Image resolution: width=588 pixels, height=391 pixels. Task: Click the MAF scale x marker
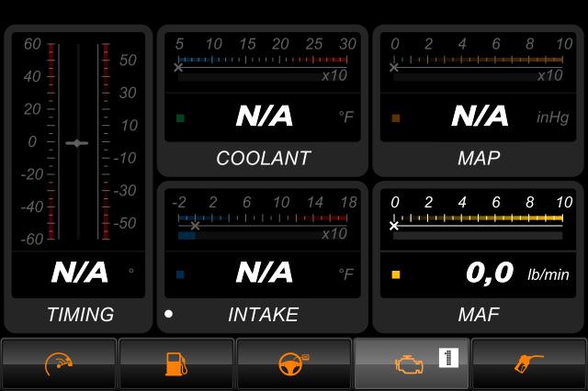394,226
